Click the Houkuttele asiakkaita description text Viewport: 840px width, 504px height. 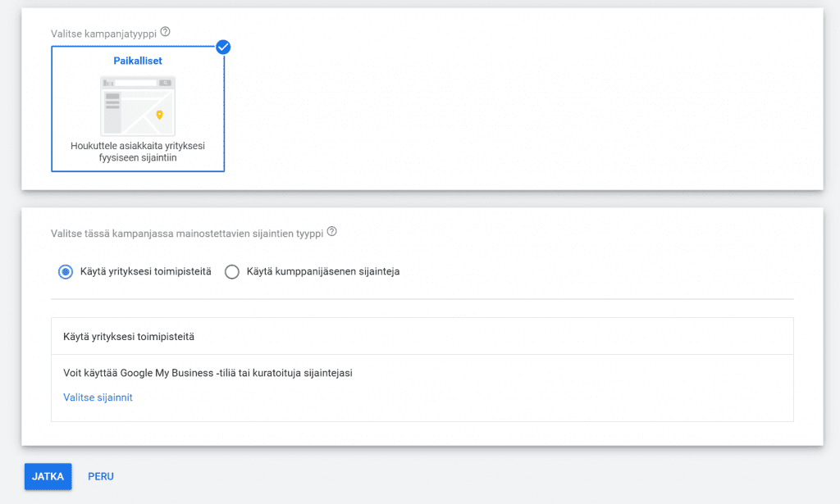coord(138,152)
